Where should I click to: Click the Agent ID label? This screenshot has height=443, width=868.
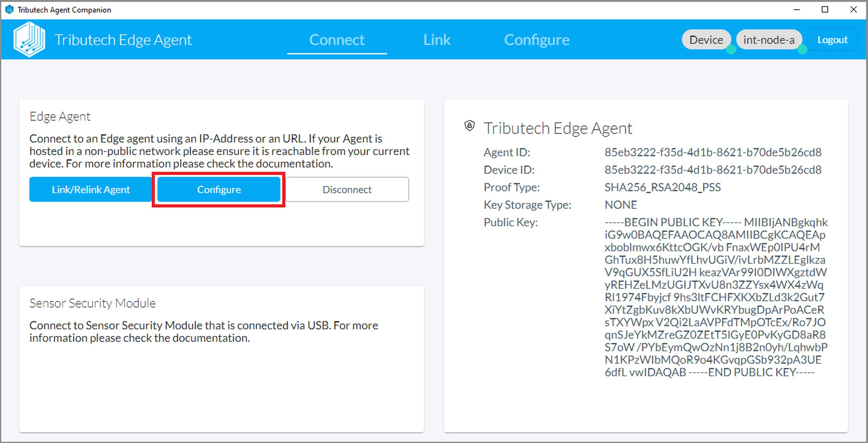click(507, 152)
